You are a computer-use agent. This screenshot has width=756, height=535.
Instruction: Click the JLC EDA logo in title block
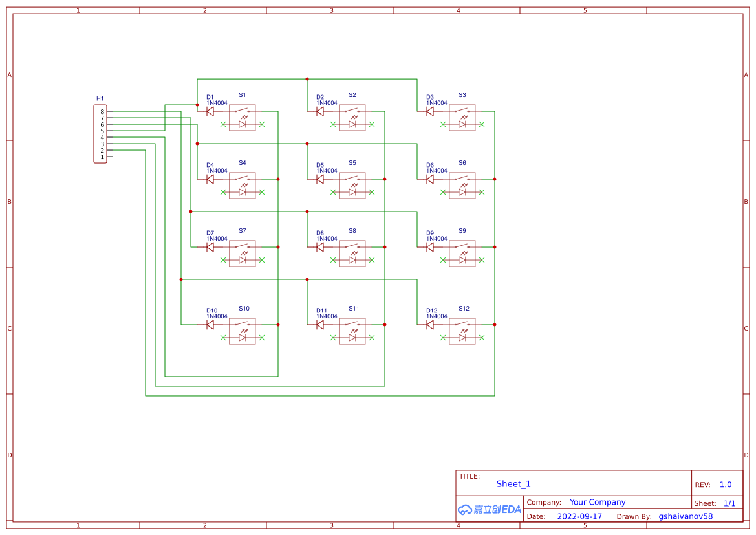point(489,509)
